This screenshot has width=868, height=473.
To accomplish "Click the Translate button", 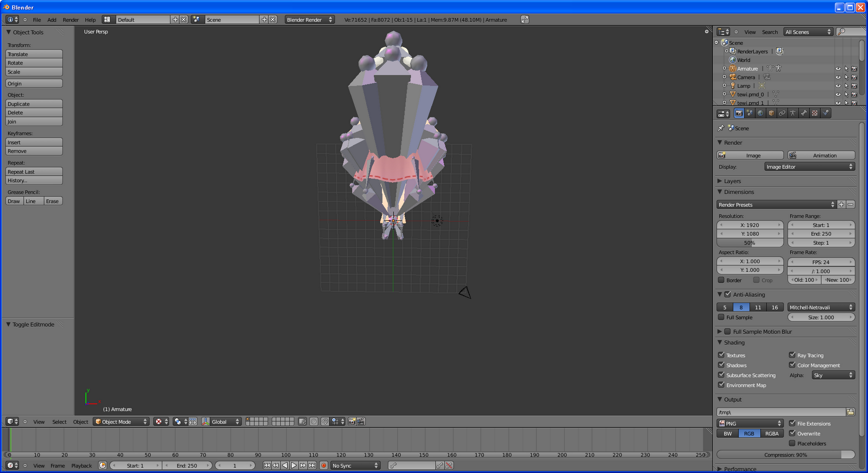I will [x=34, y=54].
